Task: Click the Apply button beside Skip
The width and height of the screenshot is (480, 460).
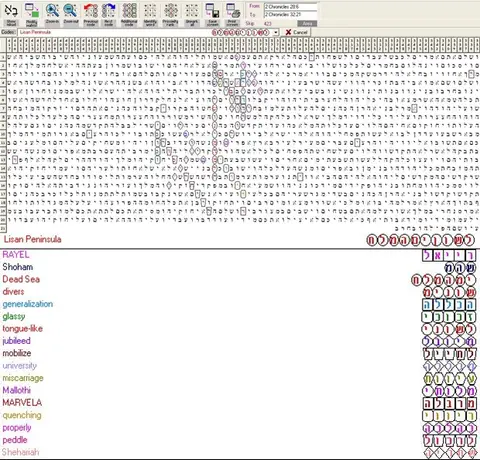Action: (307, 23)
